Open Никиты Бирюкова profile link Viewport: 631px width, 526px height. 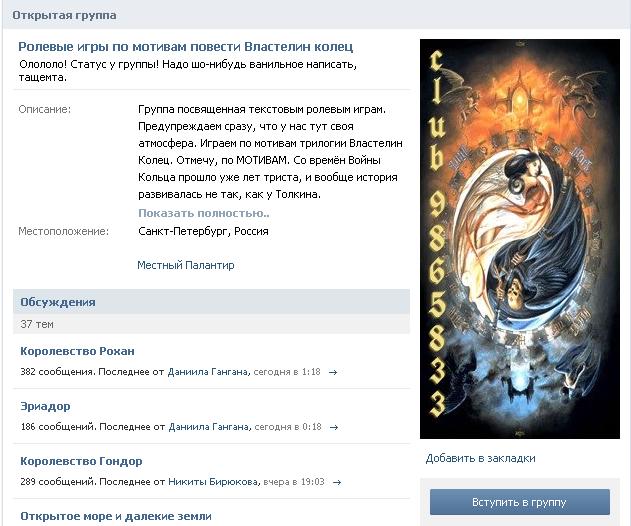tap(213, 482)
